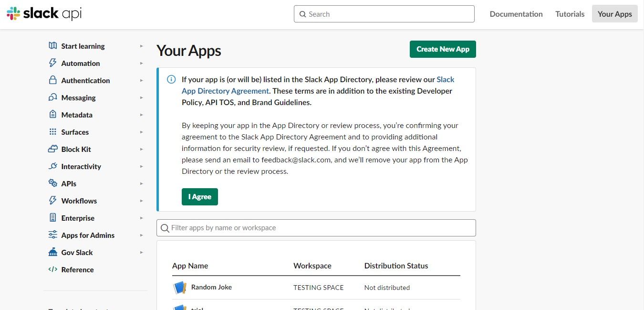The width and height of the screenshot is (644, 310).
Task: Click the info icon beside the directory notice
Action: coord(171,79)
